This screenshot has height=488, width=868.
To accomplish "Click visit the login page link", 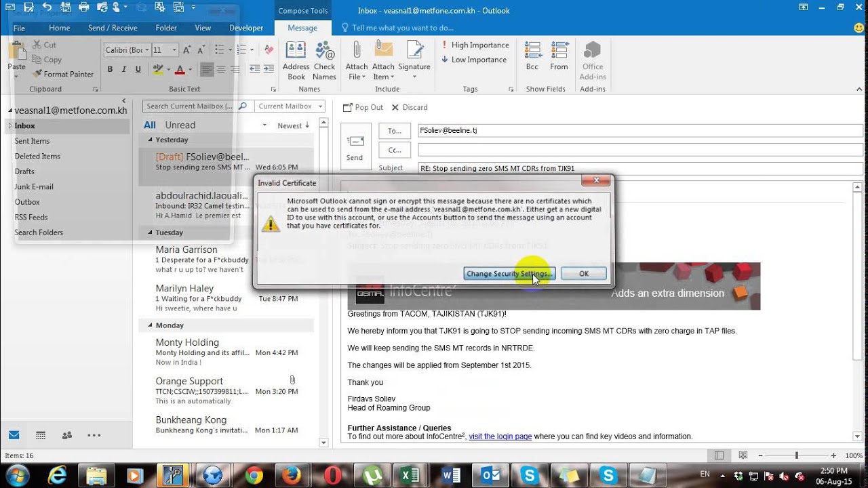I will coord(500,436).
